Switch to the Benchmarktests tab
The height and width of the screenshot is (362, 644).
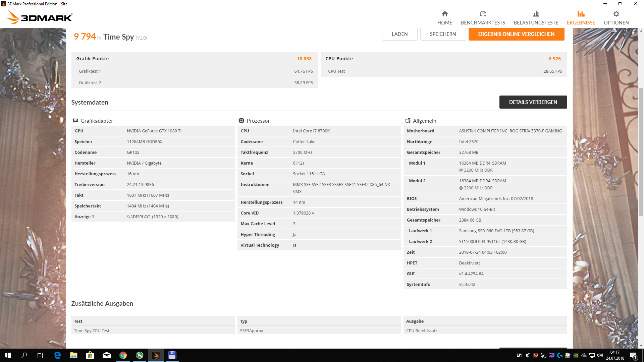click(483, 23)
